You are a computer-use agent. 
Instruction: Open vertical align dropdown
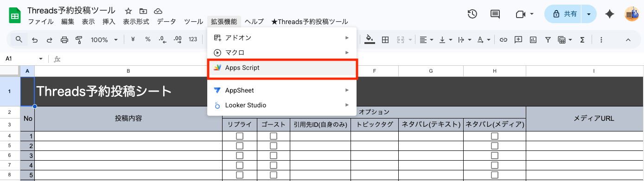(446, 40)
